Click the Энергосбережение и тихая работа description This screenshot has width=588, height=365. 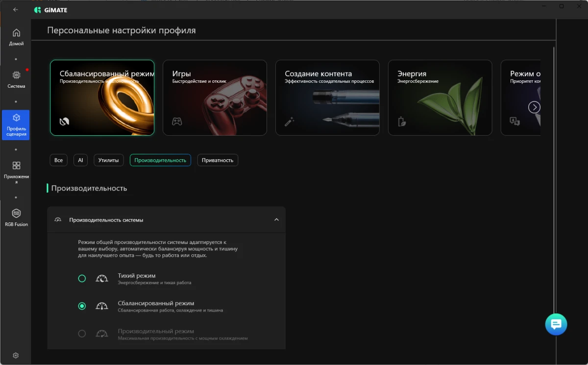(154, 283)
